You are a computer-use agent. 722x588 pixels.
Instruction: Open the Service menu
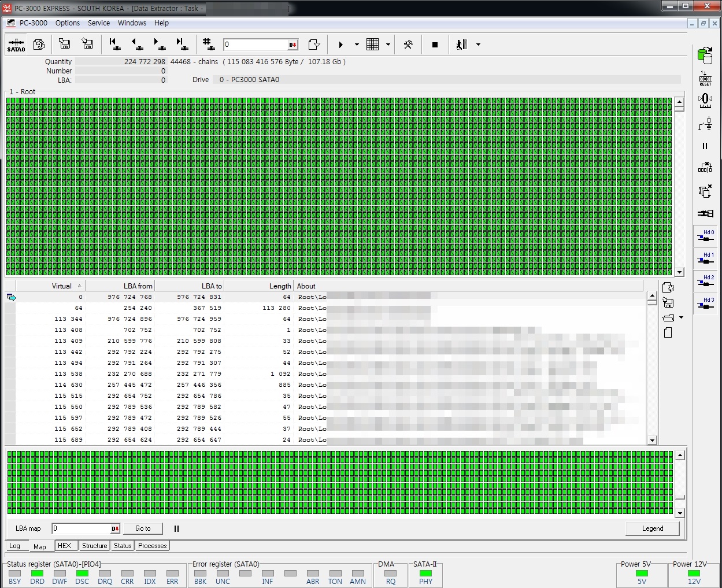pos(99,23)
